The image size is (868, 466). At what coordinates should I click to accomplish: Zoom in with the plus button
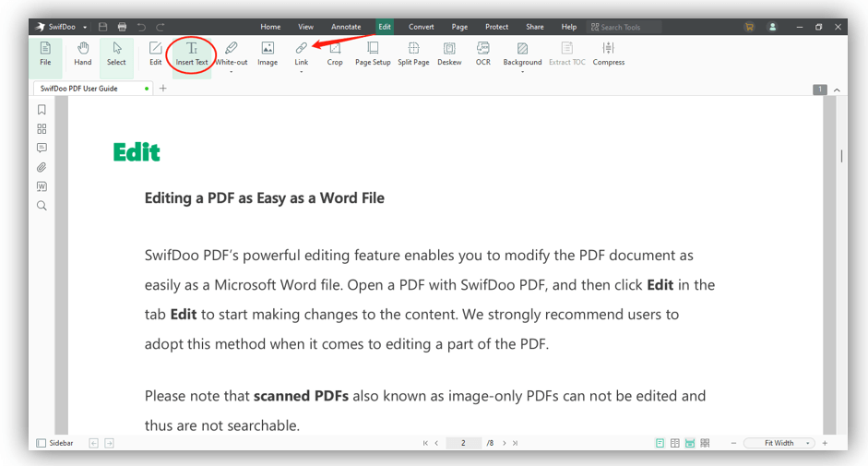tap(825, 443)
